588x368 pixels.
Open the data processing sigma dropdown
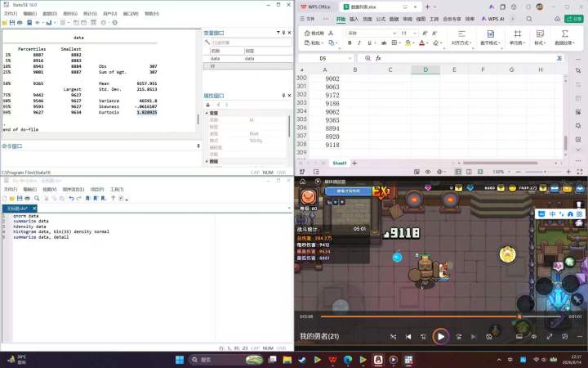click(565, 43)
